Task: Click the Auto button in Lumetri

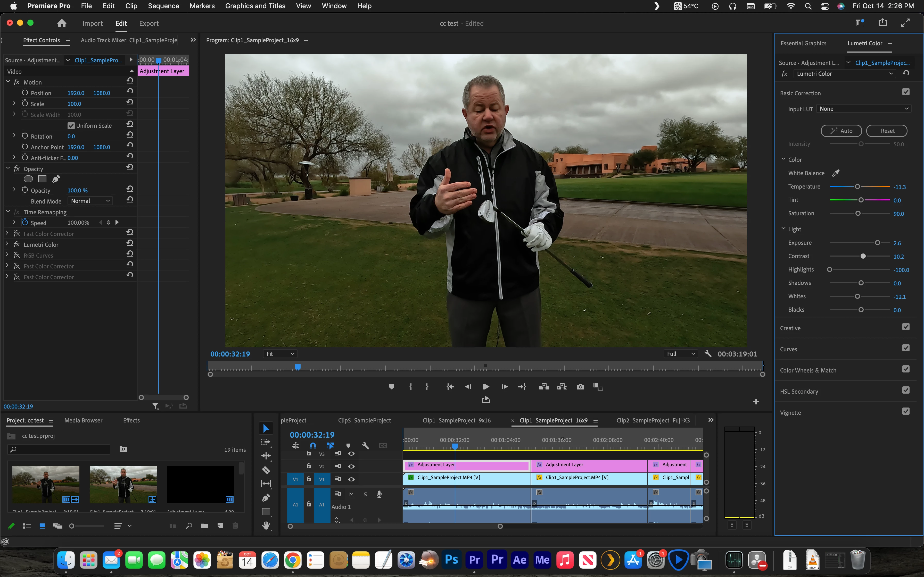Action: (x=841, y=131)
